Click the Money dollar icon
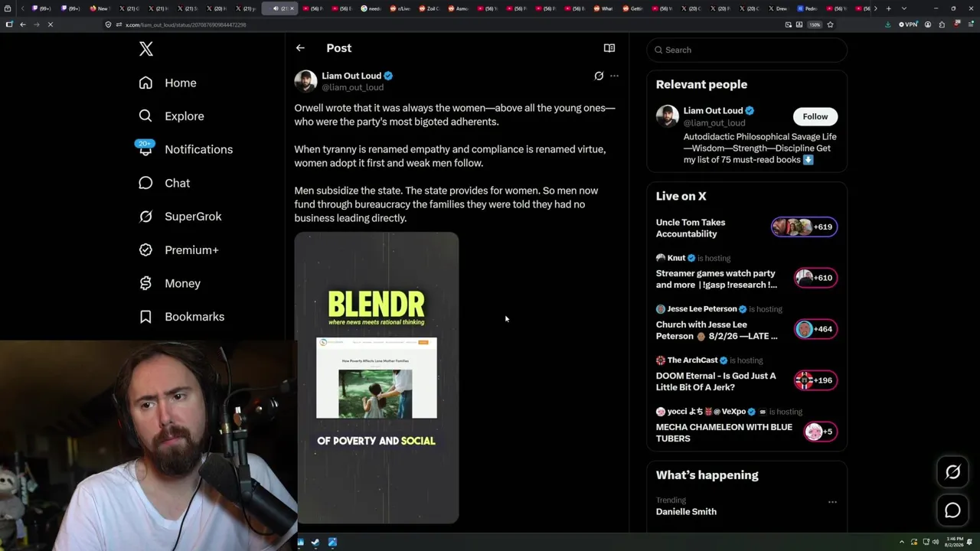980x551 pixels. point(145,283)
